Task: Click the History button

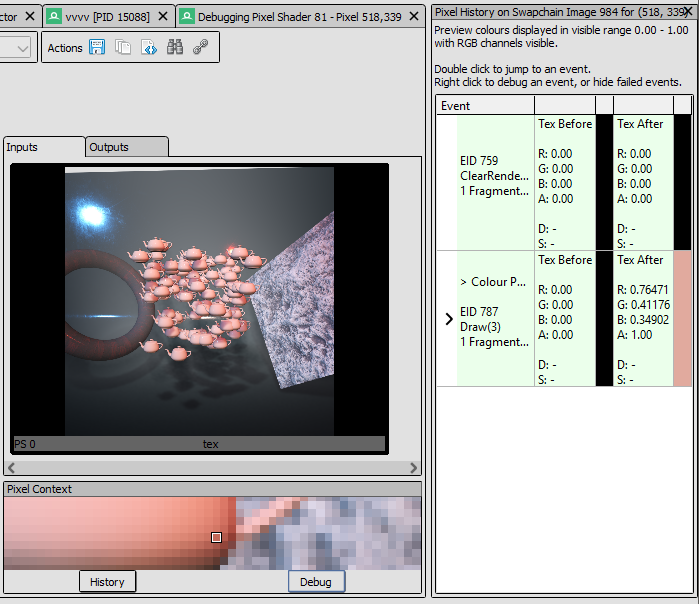Action: (107, 582)
